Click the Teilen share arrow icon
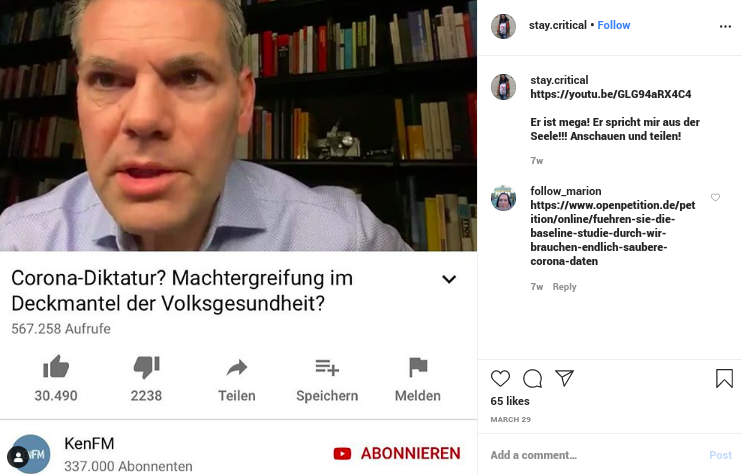This screenshot has width=742, height=474. click(237, 368)
